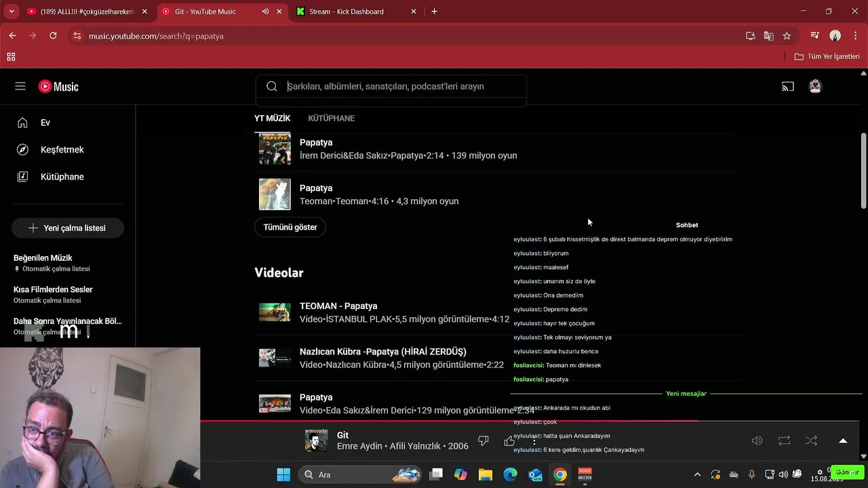Click the Sohbet chat header
Screen dimensions: 868x488
[687, 225]
